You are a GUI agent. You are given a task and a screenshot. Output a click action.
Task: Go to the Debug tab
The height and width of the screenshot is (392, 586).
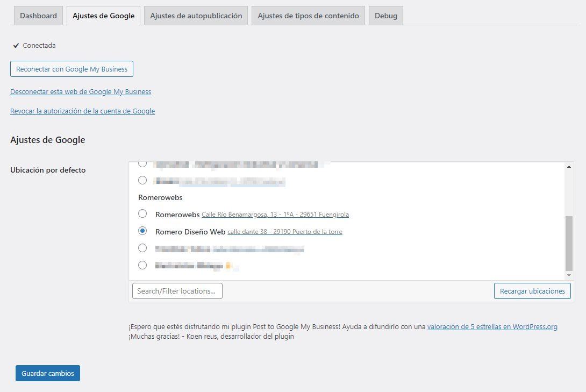pos(385,16)
